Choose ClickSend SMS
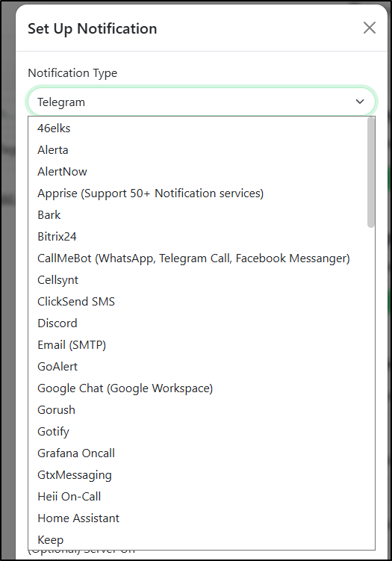The width and height of the screenshot is (392, 561). (x=197, y=301)
